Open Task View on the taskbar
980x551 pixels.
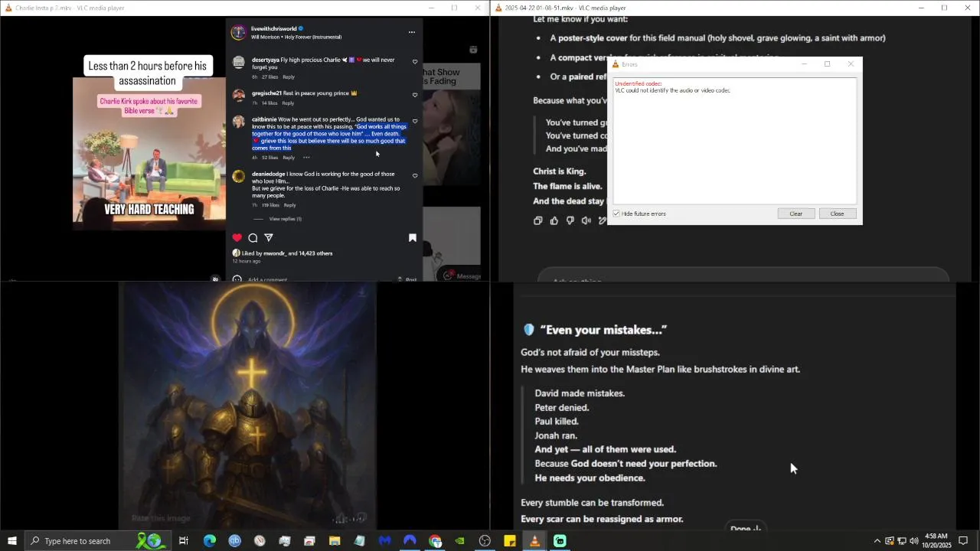pos(184,541)
